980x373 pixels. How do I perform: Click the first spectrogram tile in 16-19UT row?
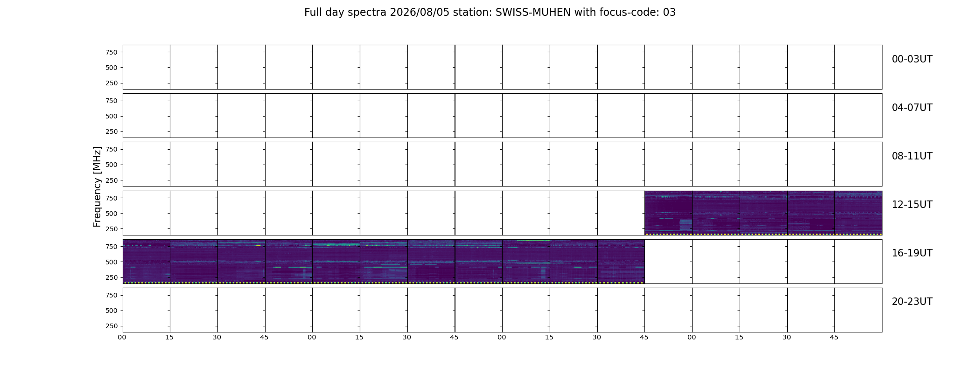[x=146, y=261]
